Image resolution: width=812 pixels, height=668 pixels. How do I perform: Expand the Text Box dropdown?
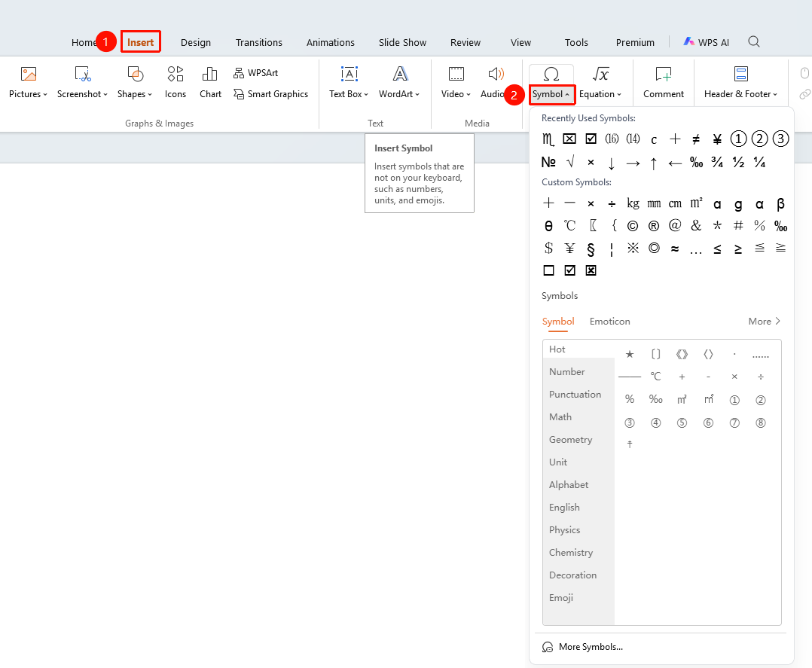point(365,94)
